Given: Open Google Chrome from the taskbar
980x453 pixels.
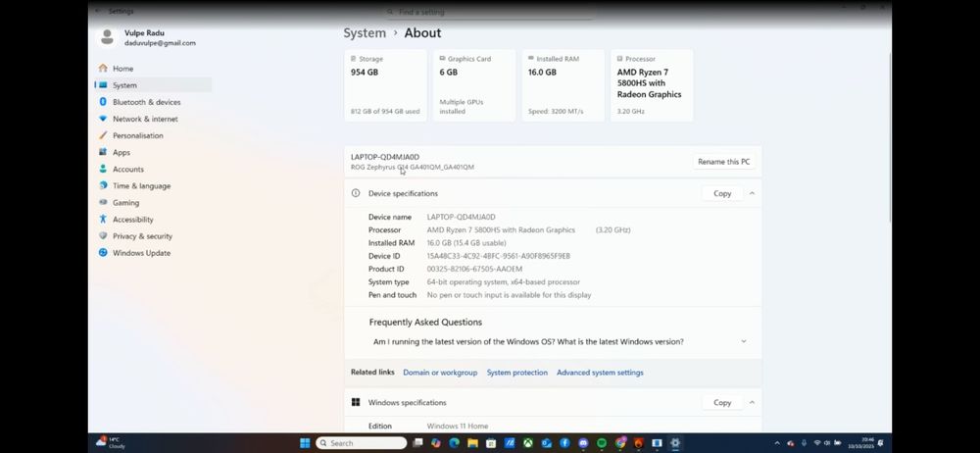Looking at the screenshot, I should 620,443.
